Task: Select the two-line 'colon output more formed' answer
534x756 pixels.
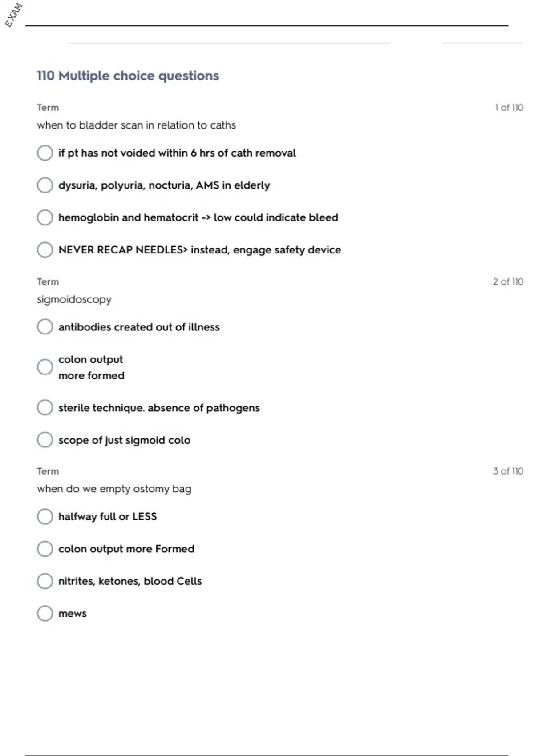Action: pos(45,367)
